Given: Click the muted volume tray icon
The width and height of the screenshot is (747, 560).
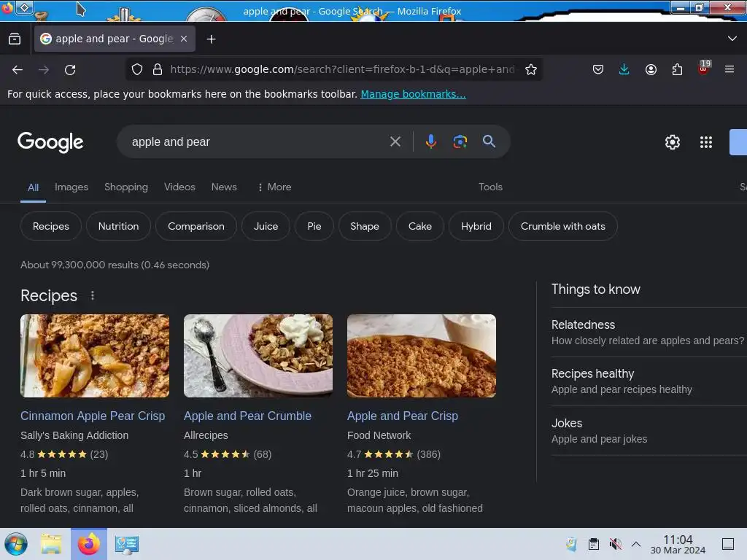Looking at the screenshot, I should (616, 544).
